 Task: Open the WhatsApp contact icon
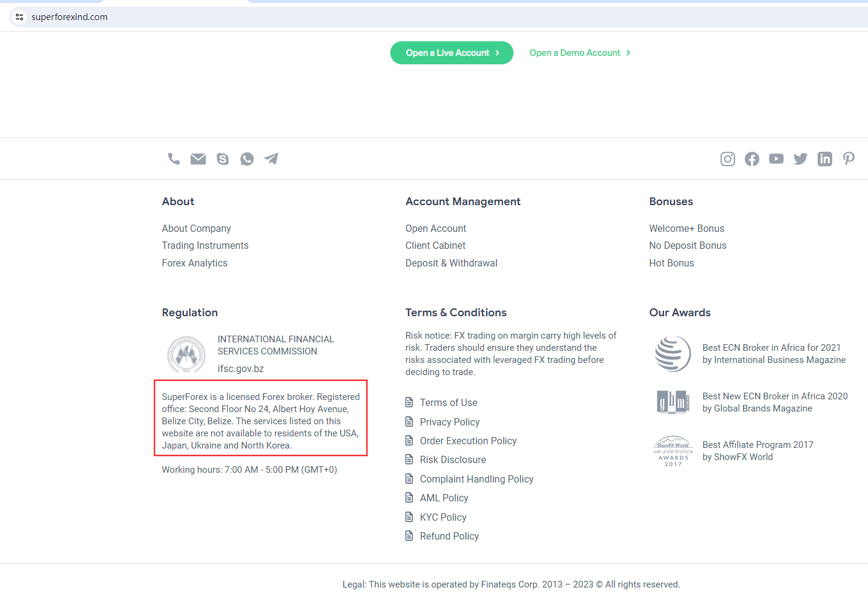(247, 159)
